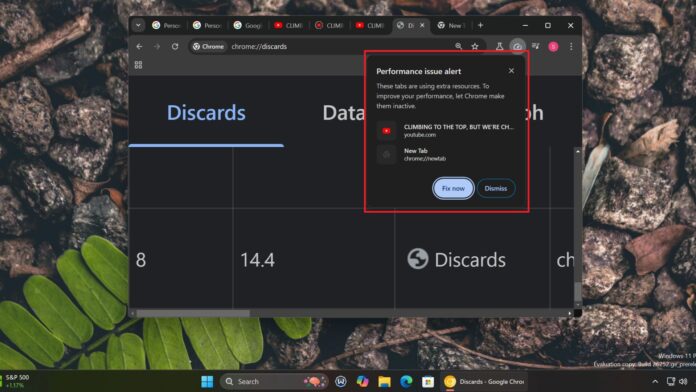Expand the tab search dropdown arrow
The height and width of the screenshot is (392, 696).
tap(138, 25)
